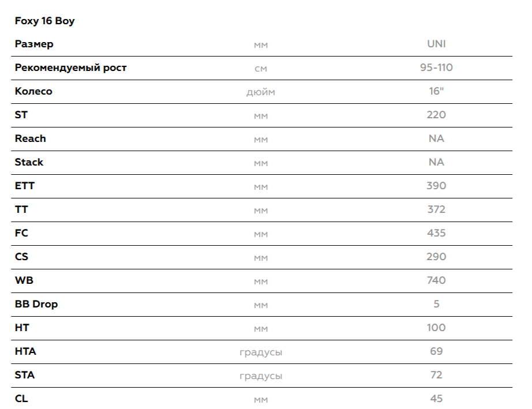Select the CS value 290
The image size is (532, 409).
(436, 257)
